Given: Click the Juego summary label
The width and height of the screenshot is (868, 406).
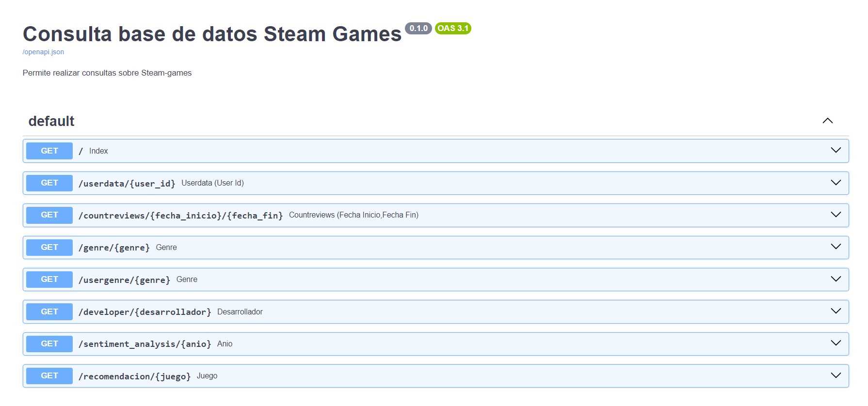Looking at the screenshot, I should click(x=207, y=376).
